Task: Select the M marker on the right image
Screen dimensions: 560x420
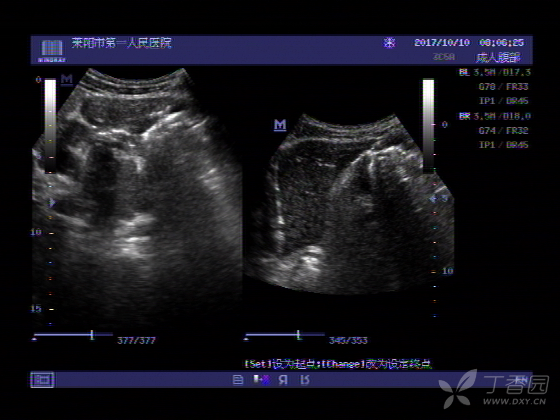Action: pos(280,125)
